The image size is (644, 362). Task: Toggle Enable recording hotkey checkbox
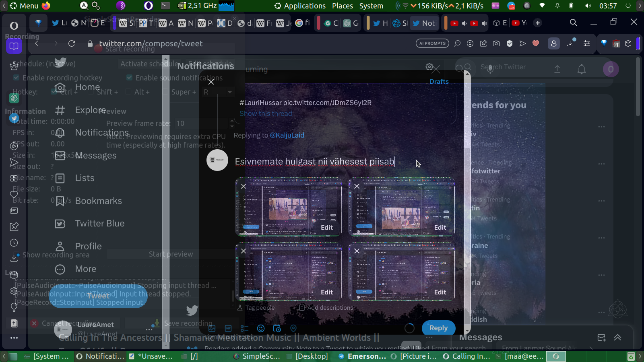17,78
